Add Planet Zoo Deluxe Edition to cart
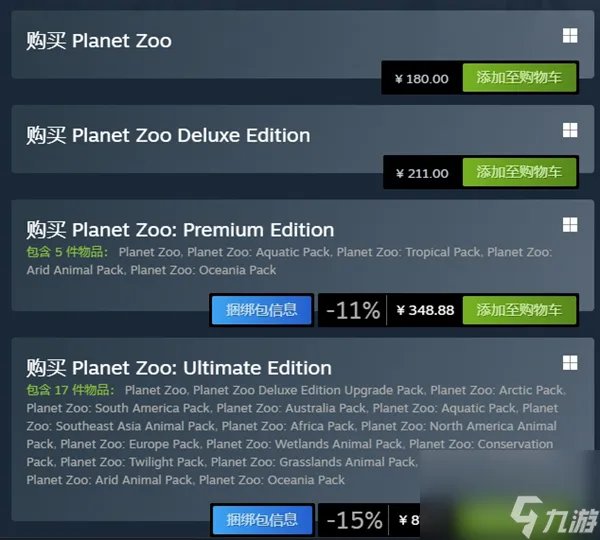Viewport: 600px width, 540px height. (x=519, y=172)
